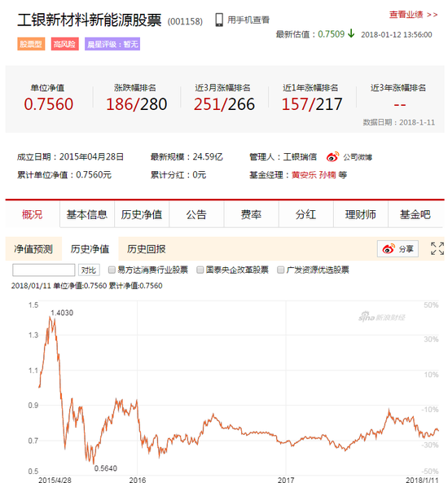The width and height of the screenshot is (448, 483).
Task: Click the Weibo icon beside 公司微博
Action: tap(332, 156)
